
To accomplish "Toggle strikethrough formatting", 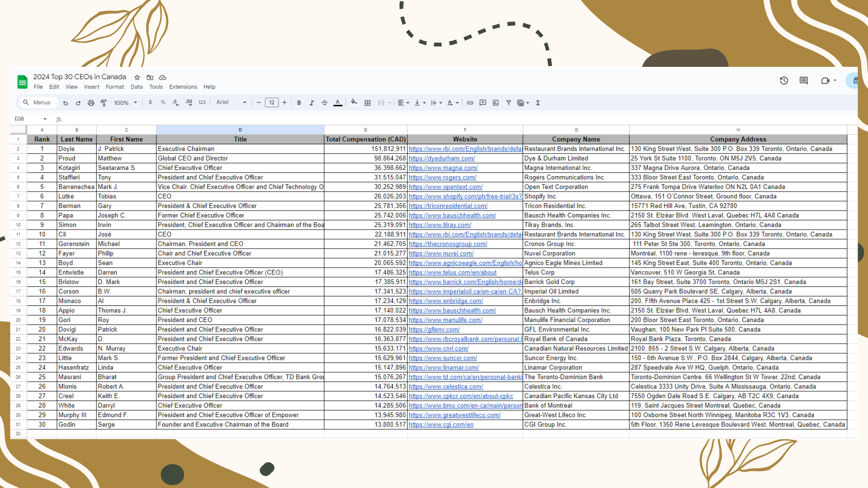I will 324,103.
